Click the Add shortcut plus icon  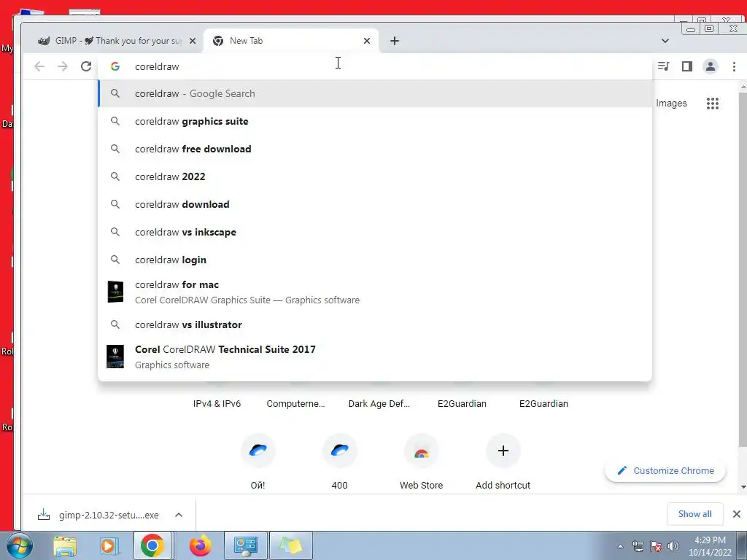(x=503, y=451)
